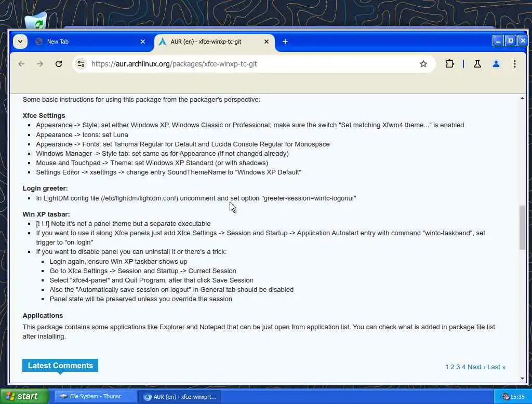The height and width of the screenshot is (404, 532).
Task: Go back to the previous page
Action: [x=21, y=64]
